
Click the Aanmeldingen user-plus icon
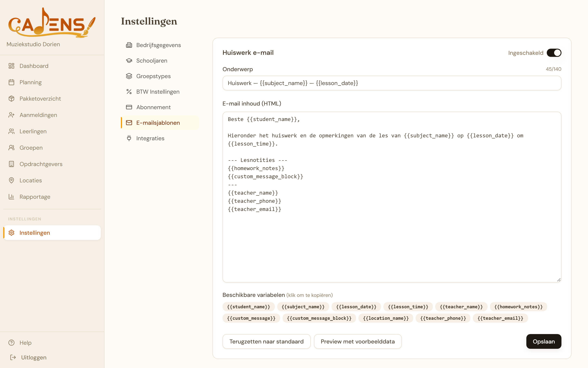point(11,115)
